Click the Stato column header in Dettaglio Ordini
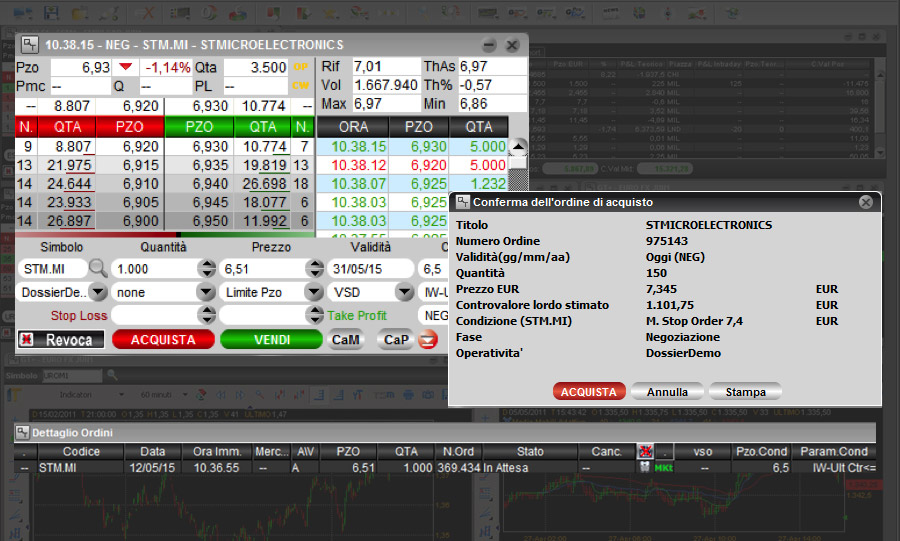The image size is (900, 541). point(530,452)
